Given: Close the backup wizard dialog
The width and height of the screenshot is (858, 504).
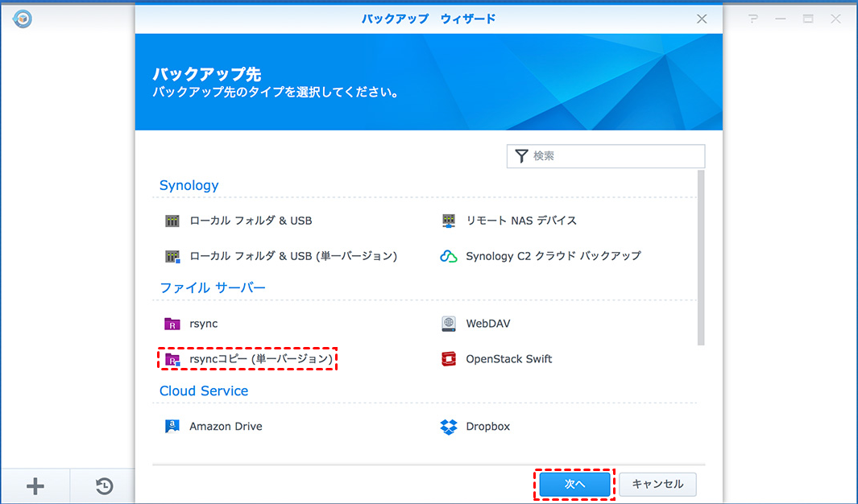Looking at the screenshot, I should 702,19.
